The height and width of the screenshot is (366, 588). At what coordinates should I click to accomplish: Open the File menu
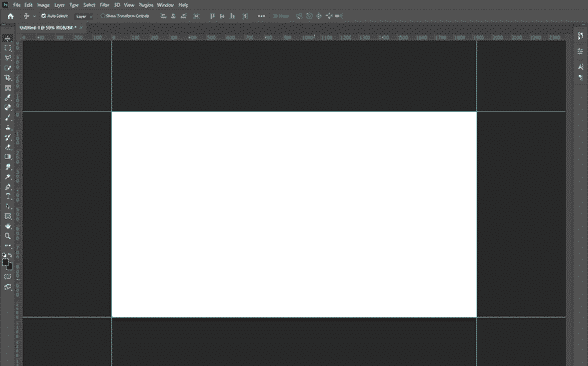tap(17, 5)
